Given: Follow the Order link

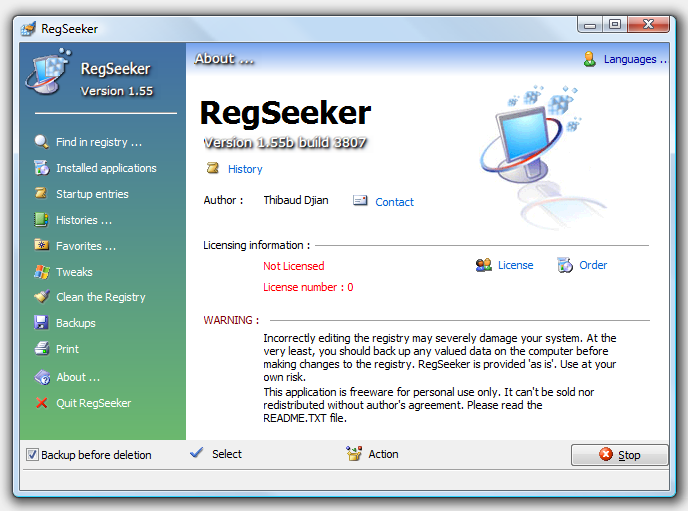Looking at the screenshot, I should (x=593, y=265).
